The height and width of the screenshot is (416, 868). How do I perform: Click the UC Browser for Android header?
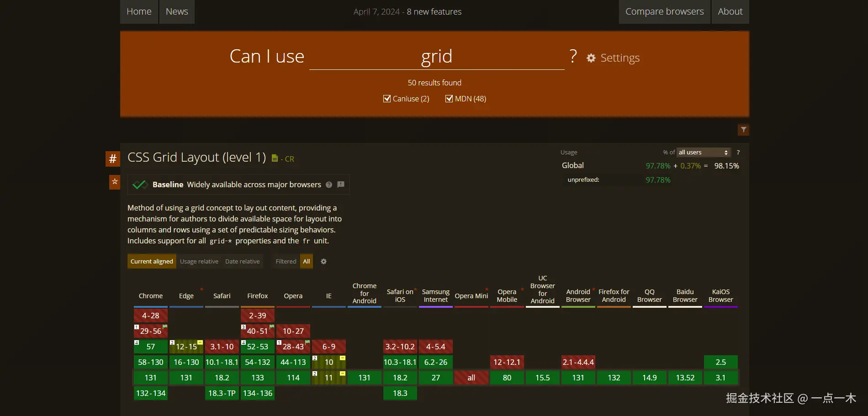pos(543,290)
